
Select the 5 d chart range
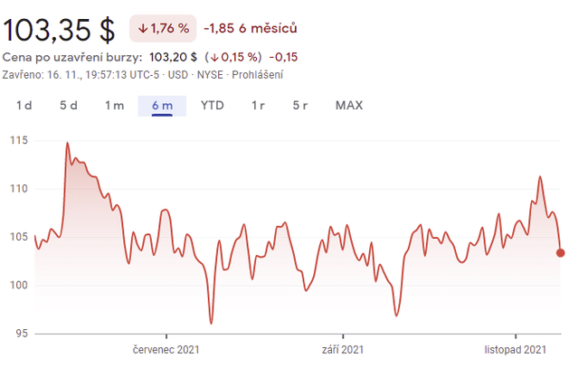click(x=69, y=106)
